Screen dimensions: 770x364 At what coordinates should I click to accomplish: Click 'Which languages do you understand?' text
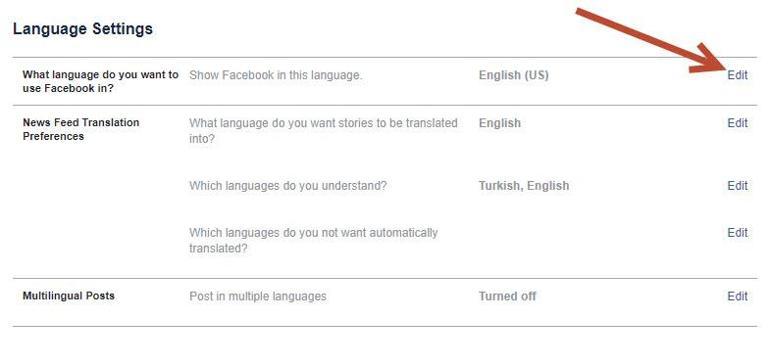pyautogui.click(x=288, y=186)
